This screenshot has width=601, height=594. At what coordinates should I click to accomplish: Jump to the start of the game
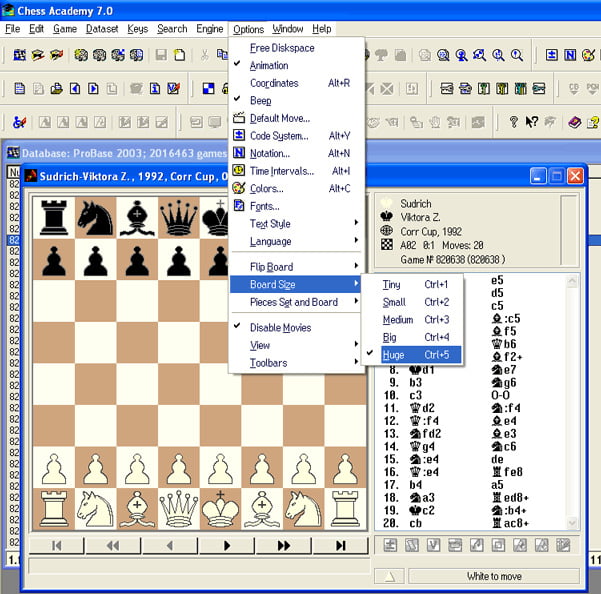point(57,545)
